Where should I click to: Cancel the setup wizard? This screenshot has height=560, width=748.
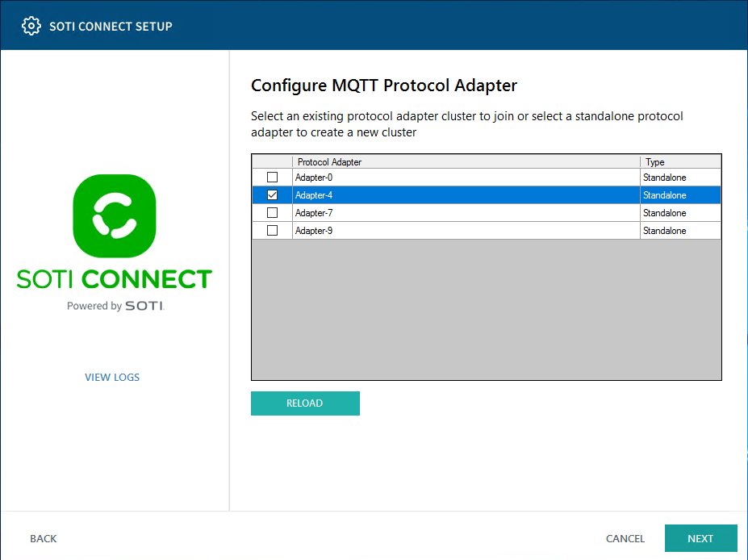(625, 538)
